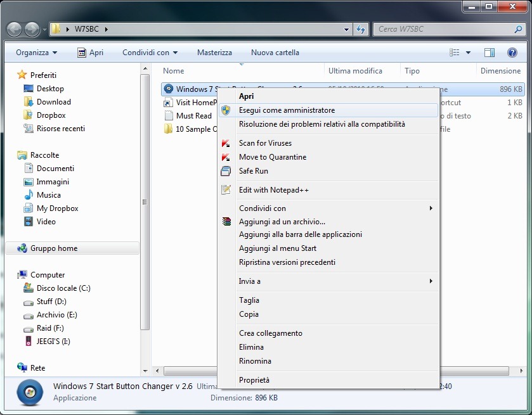This screenshot has height=415, width=532.
Task: Click the Preferiti star icon
Action: (x=22, y=75)
